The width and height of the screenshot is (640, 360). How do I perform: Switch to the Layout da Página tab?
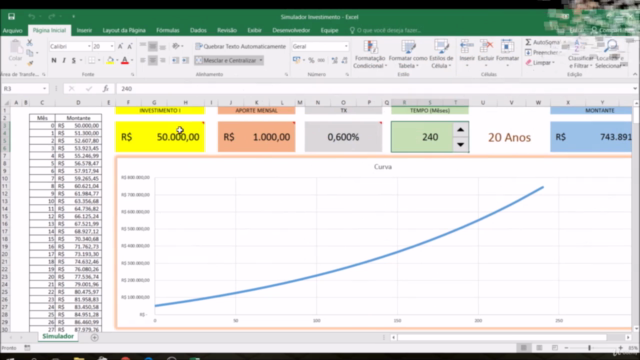click(x=124, y=30)
